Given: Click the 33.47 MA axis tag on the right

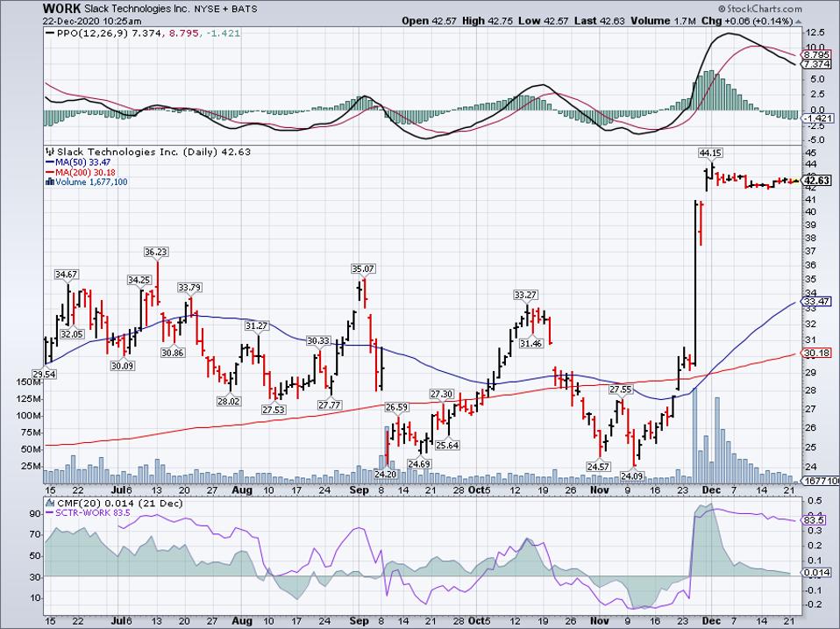Looking at the screenshot, I should coord(816,302).
